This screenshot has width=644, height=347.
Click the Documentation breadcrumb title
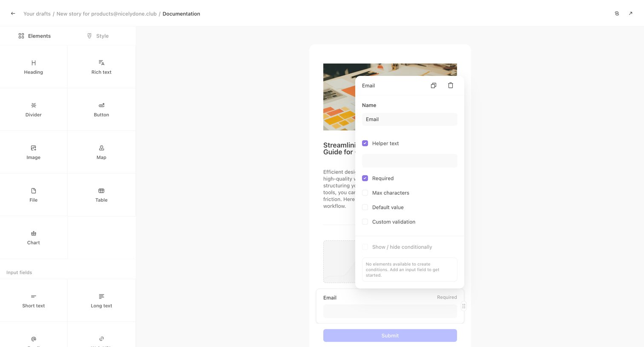click(x=181, y=14)
